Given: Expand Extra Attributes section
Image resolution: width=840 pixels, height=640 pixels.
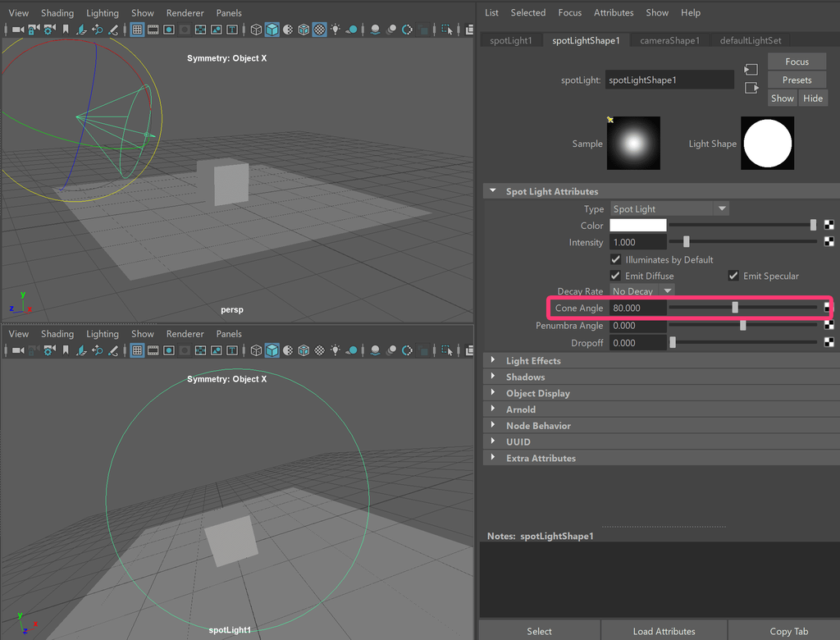Looking at the screenshot, I should point(493,457).
